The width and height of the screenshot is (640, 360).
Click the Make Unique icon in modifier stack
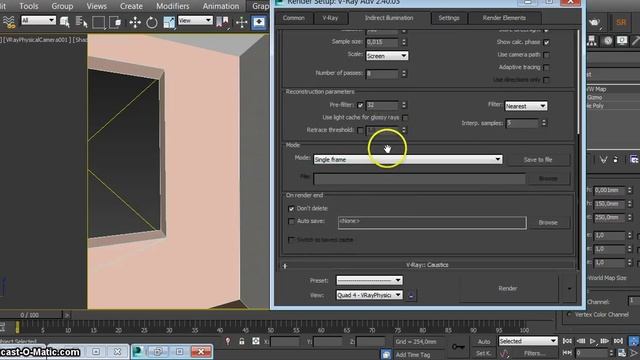(603, 160)
